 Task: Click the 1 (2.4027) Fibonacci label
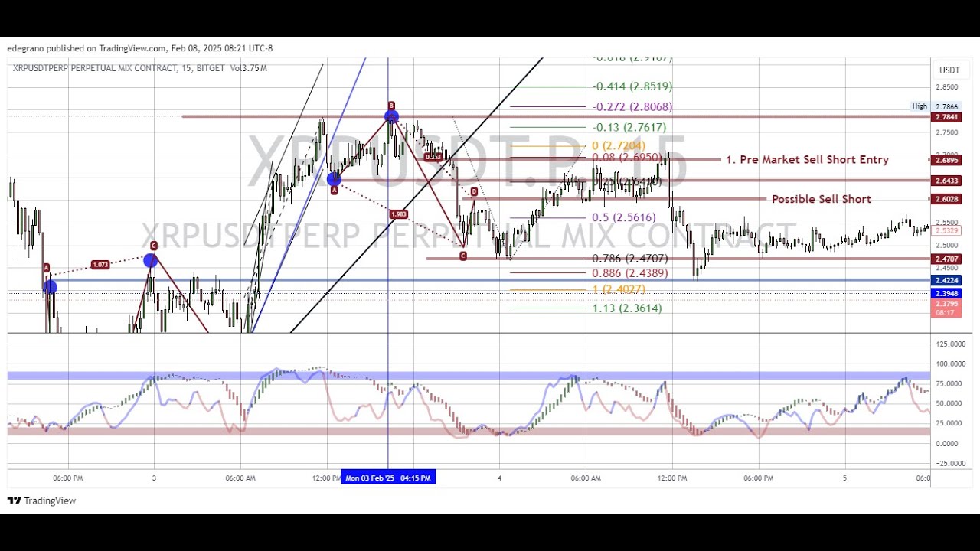(x=619, y=289)
